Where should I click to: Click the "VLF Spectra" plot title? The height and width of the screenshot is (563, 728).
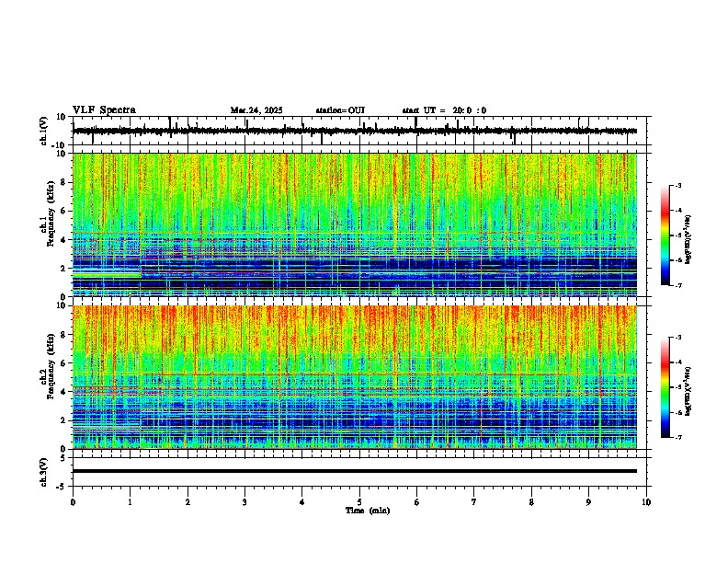[104, 110]
